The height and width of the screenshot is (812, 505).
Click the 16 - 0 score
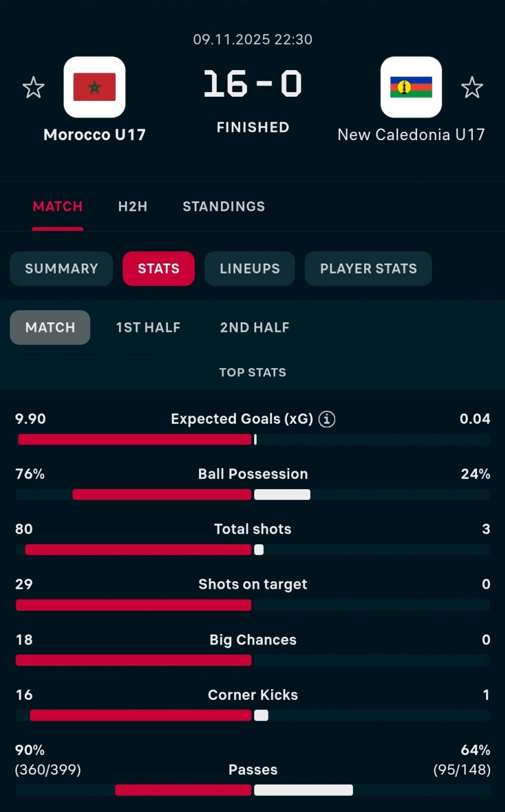pos(252,84)
